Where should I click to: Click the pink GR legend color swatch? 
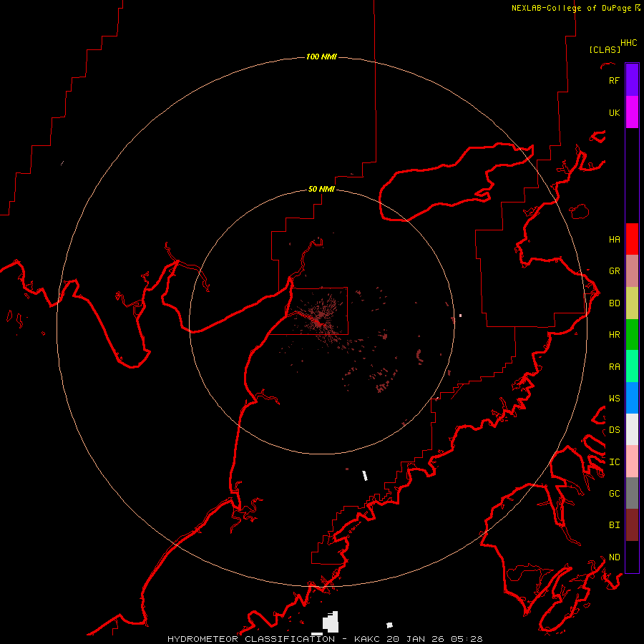pos(632,270)
